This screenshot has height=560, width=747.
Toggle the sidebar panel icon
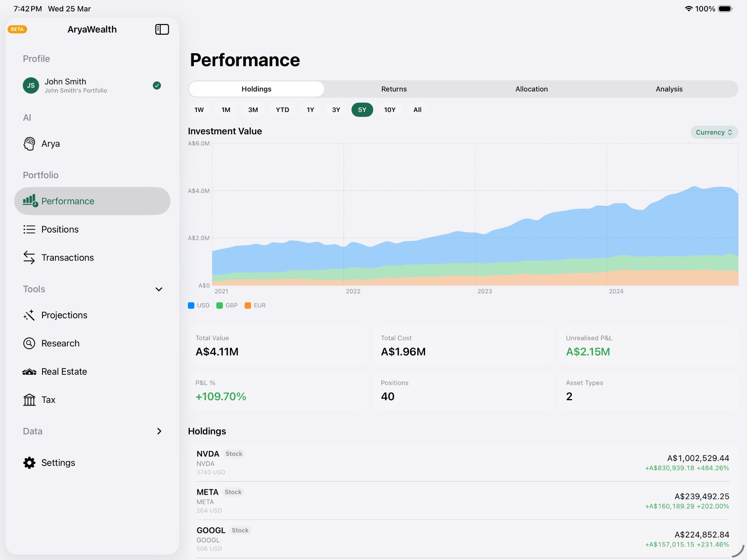162,29
